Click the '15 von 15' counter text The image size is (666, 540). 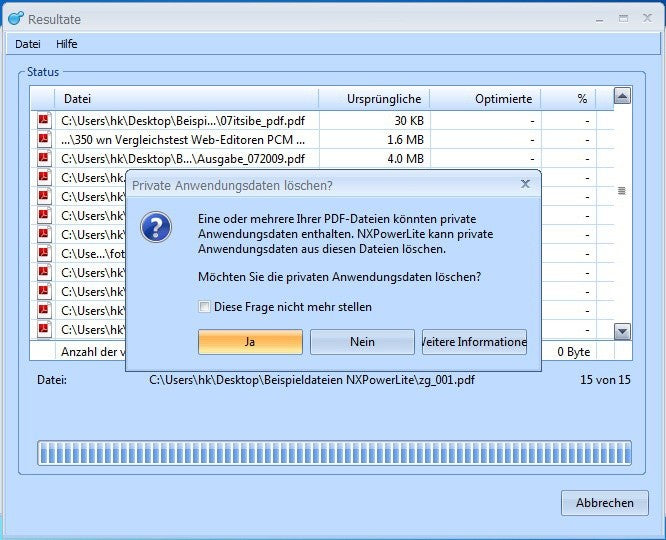605,380
